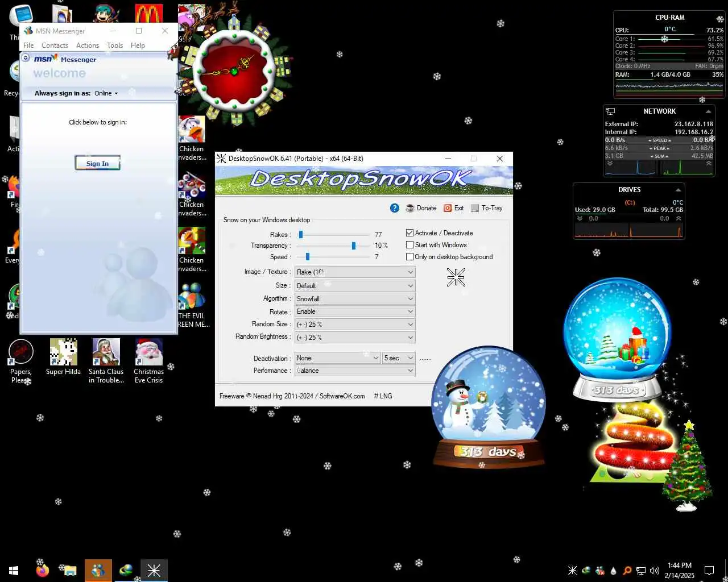Collapse the DRIVES widget arrow
Image resolution: width=728 pixels, height=582 pixels.
point(678,190)
